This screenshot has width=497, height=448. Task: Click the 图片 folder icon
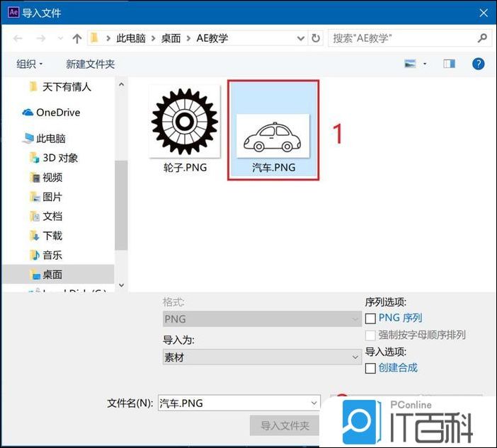click(x=34, y=197)
